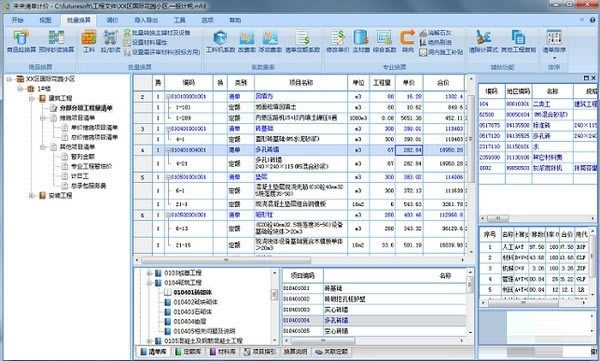Open the 开始 ribbon tab
This screenshot has height=361, width=600.
(18, 20)
